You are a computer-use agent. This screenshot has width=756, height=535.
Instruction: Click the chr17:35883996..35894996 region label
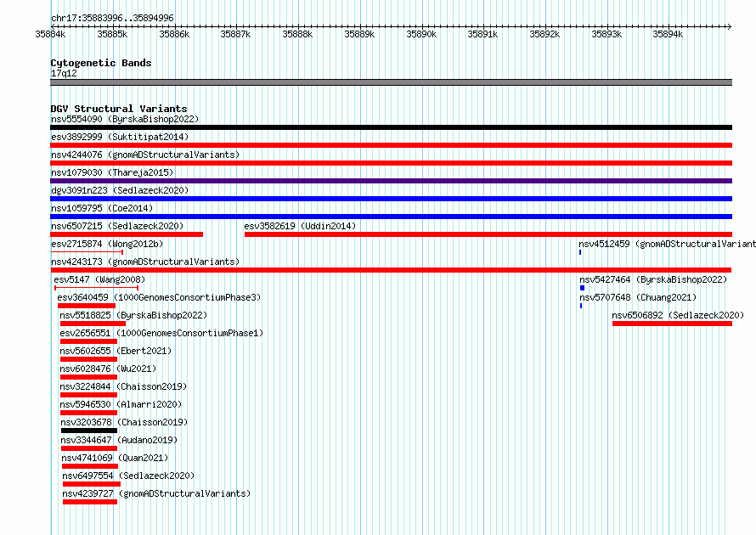112,19
